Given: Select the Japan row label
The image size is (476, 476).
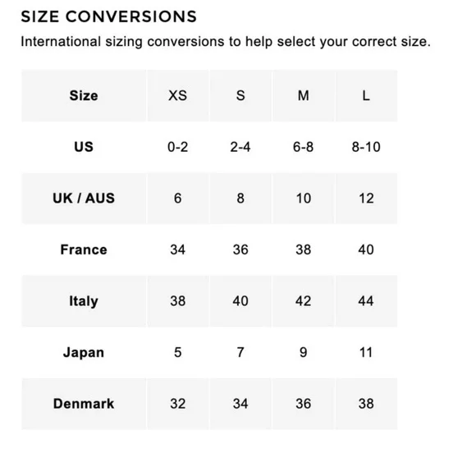Looking at the screenshot, I should tap(84, 352).
